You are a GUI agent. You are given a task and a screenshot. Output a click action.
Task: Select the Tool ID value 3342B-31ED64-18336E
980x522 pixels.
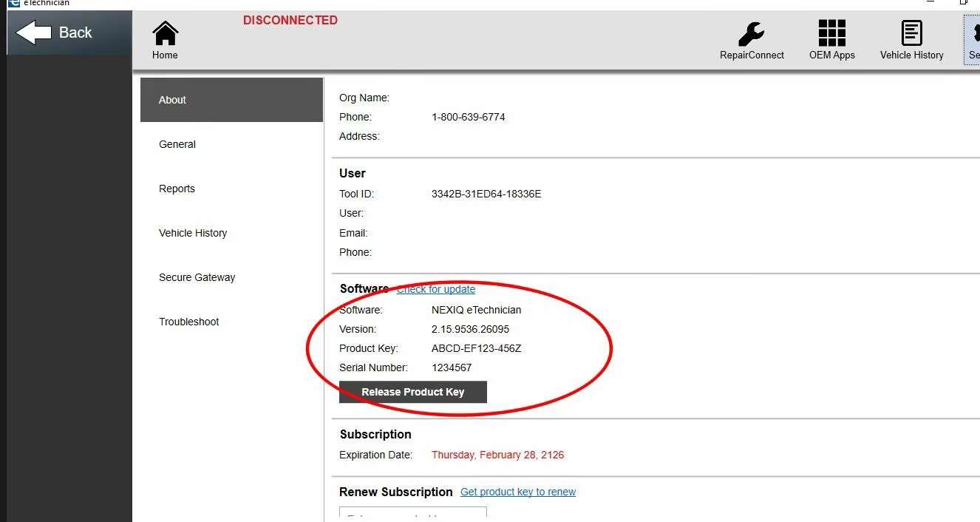click(x=486, y=194)
